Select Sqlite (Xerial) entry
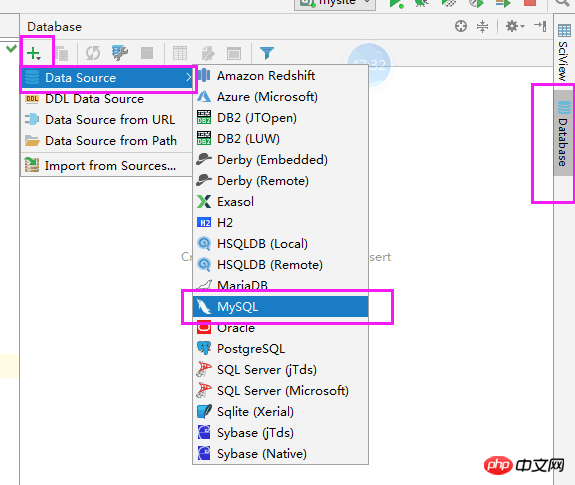Screen dimensions: 575x485 coord(281,412)
